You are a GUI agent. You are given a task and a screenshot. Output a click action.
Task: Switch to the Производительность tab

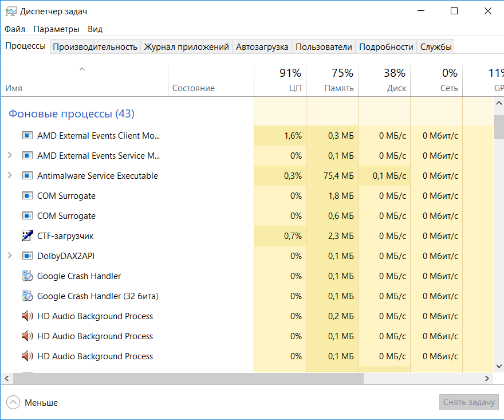coord(95,47)
